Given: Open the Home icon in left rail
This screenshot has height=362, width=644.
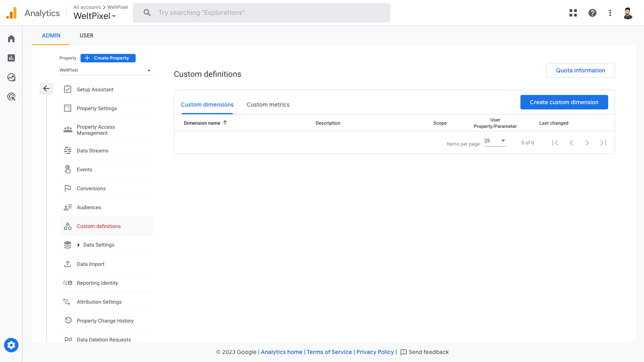Looking at the screenshot, I should tap(11, 39).
